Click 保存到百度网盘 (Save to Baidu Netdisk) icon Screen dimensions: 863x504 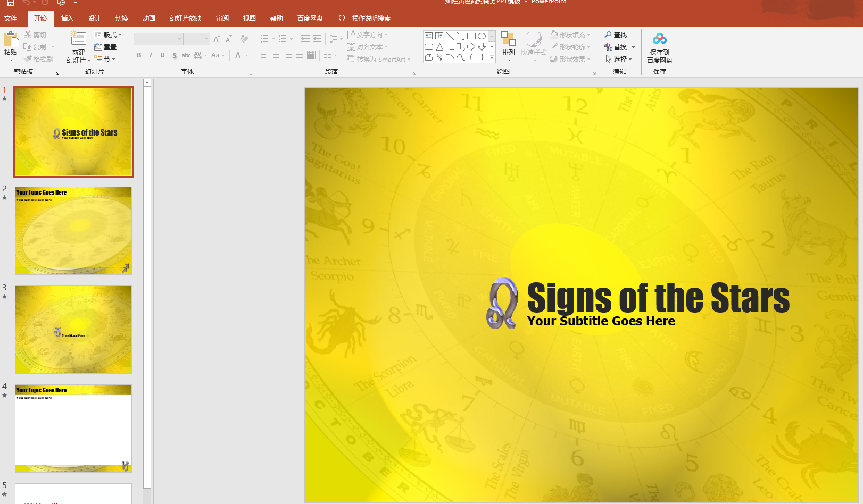click(660, 39)
